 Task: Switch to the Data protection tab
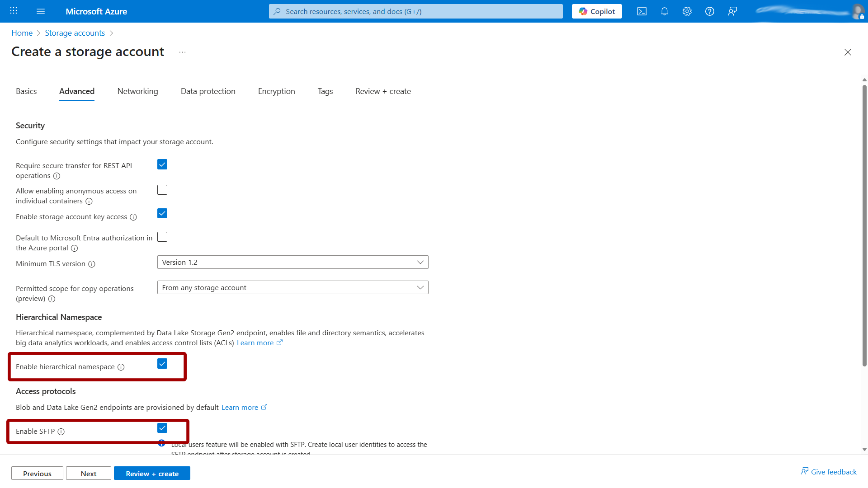[208, 91]
